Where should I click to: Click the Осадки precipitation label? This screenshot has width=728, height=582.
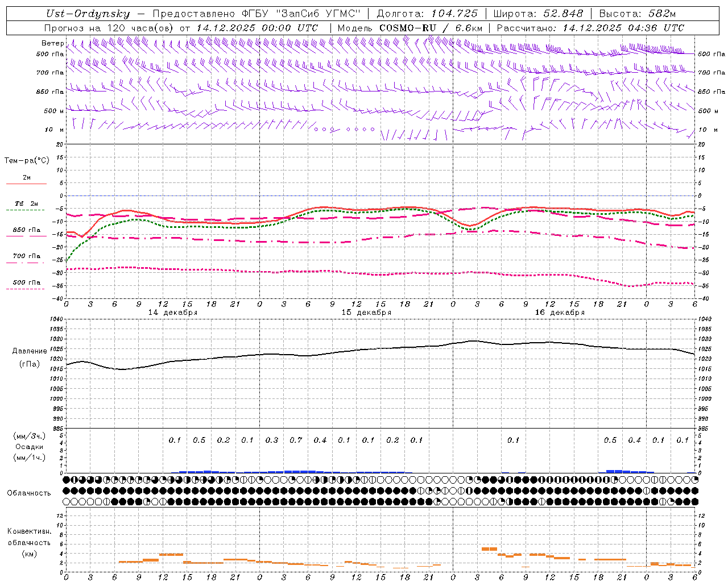[30, 447]
